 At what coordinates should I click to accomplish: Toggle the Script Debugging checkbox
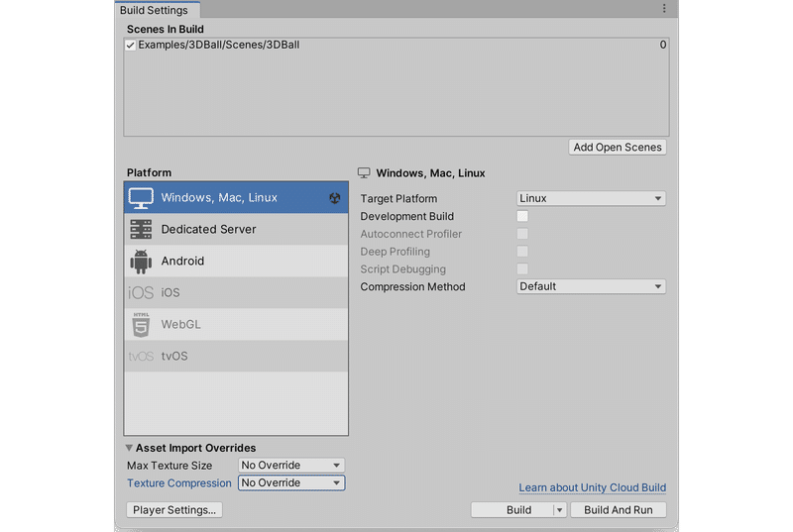[522, 268]
